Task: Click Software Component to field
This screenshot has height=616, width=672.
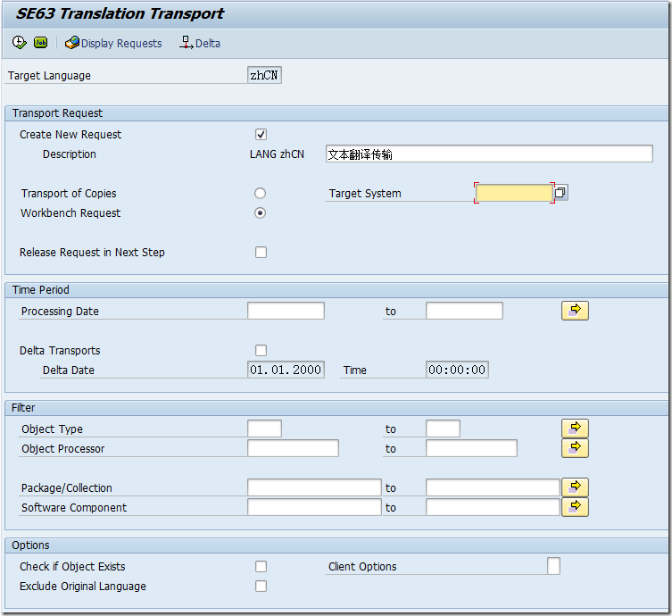Action: [493, 507]
